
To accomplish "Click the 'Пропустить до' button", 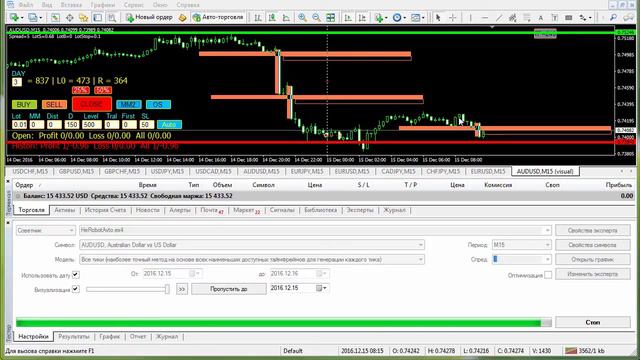I will pos(229,289).
